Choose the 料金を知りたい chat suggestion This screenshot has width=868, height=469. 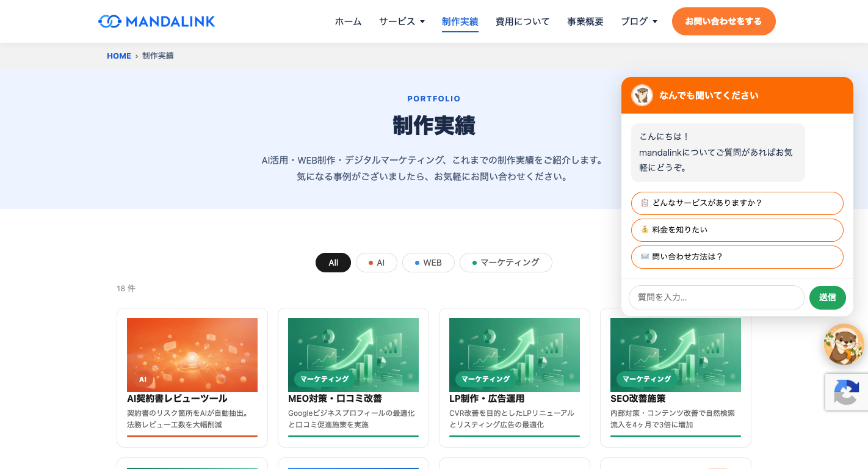[737, 230]
